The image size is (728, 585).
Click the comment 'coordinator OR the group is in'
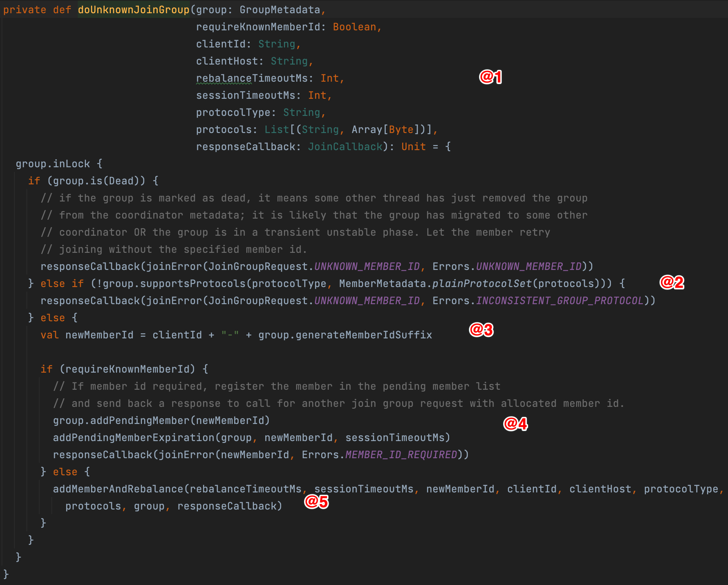tap(295, 232)
